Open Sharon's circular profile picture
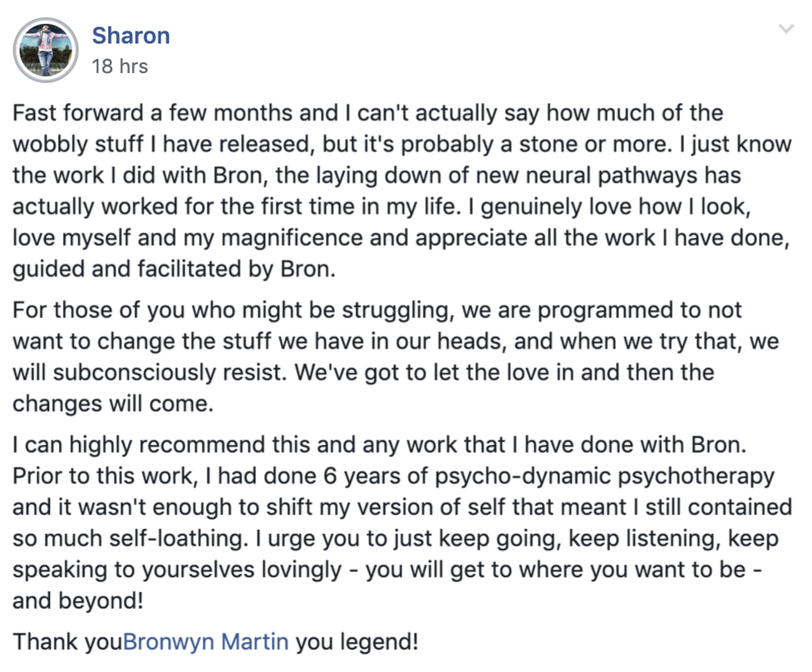Screen dimensions: 812x672 pyautogui.click(x=46, y=50)
